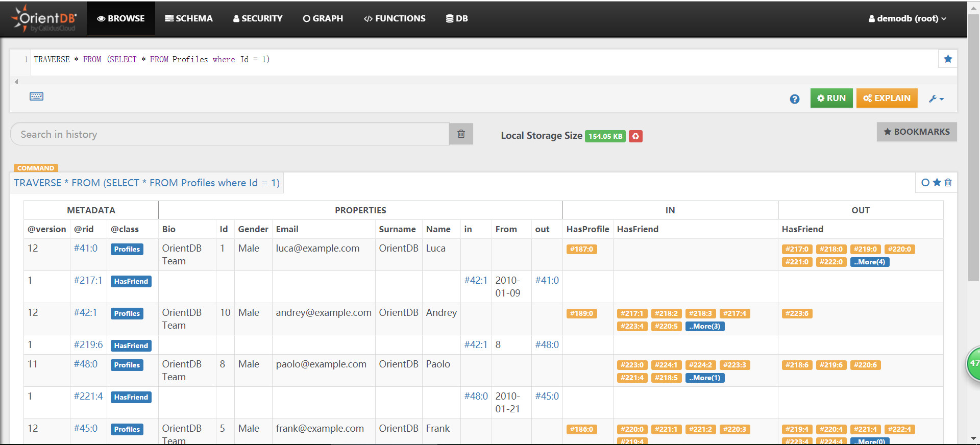The width and height of the screenshot is (980, 445).
Task: Open record #45:0 in the @rid column
Action: coord(86,428)
